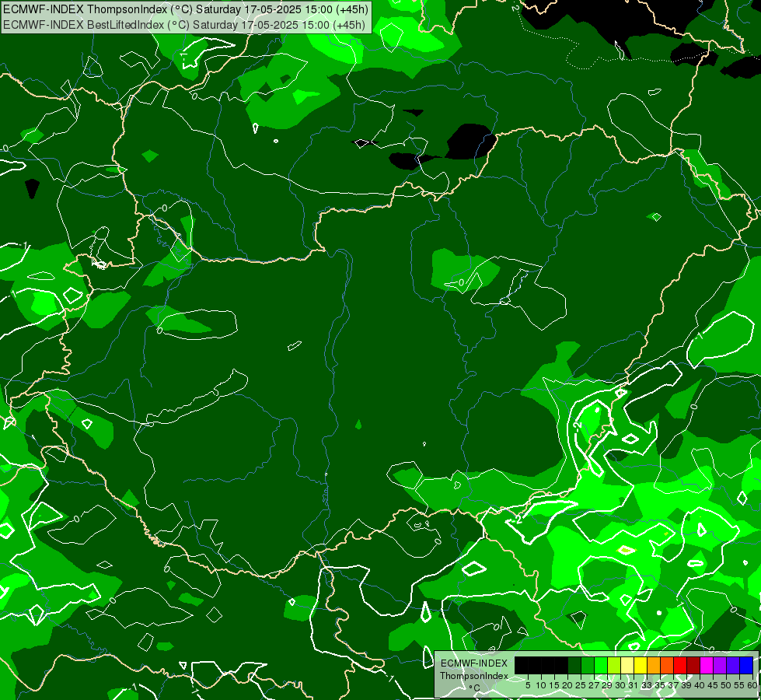Click the blue 55-60 legend swatch
Image resolution: width=761 pixels, height=700 pixels.
746,665
